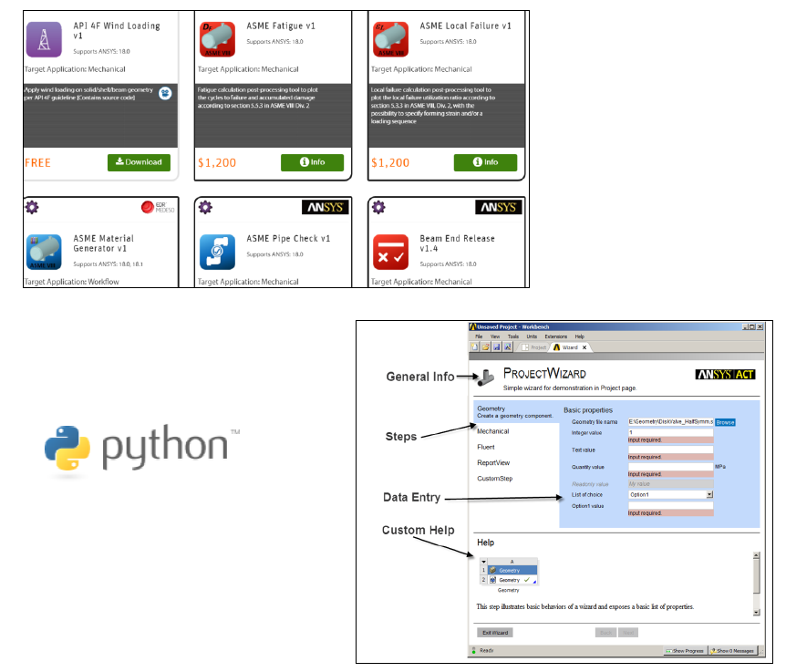Click the gear icon on ASME Material Generator card

click(32, 207)
